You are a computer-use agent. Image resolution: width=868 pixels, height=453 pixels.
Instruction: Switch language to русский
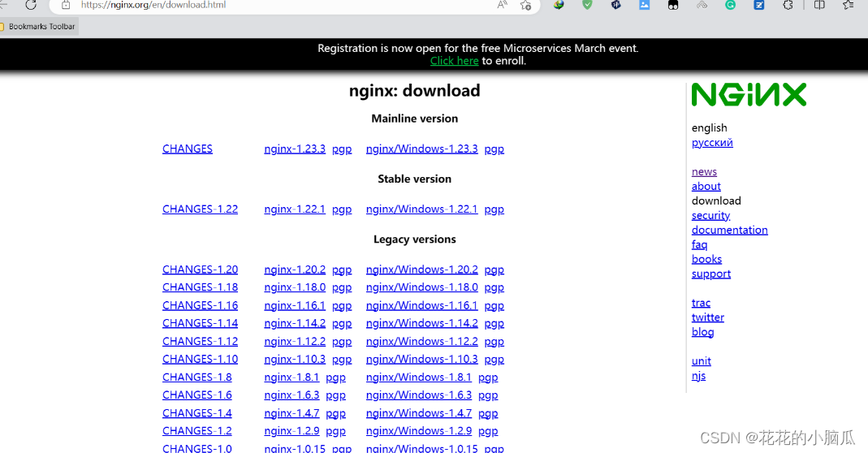tap(712, 142)
